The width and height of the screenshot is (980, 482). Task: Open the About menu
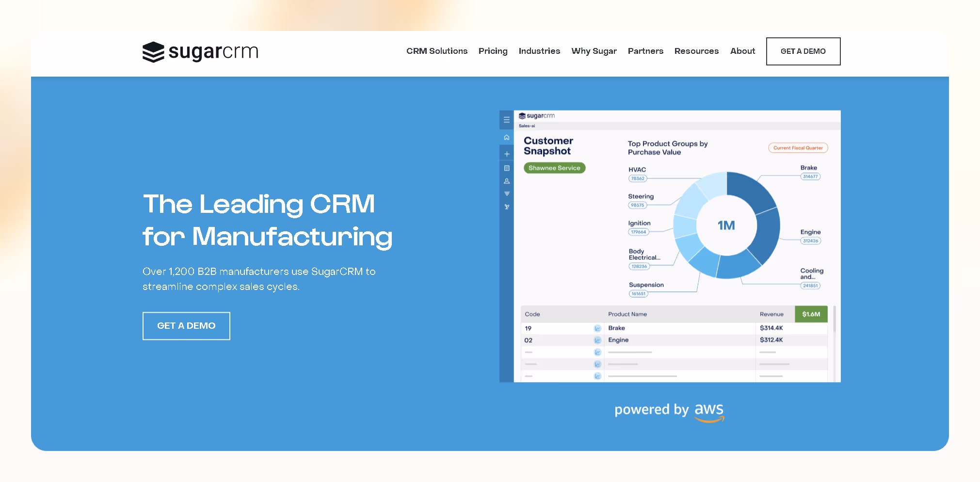pos(742,51)
